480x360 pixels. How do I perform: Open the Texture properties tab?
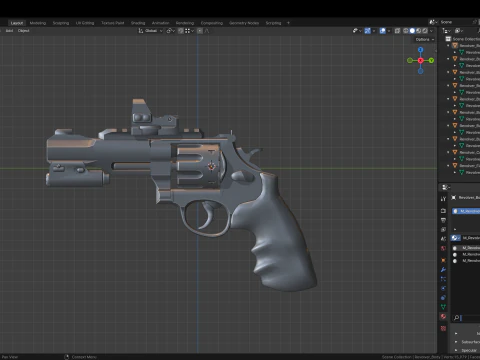[x=443, y=328]
